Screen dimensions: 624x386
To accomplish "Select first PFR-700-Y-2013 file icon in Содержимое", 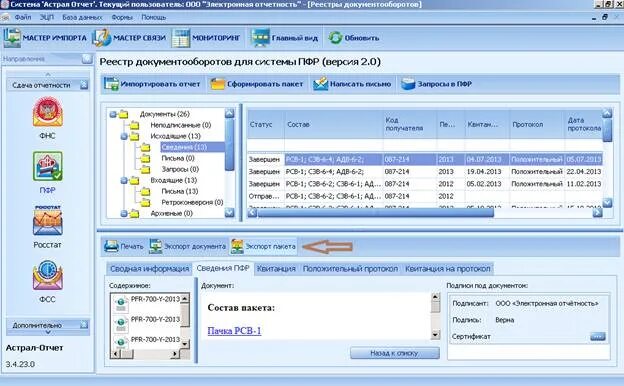I will coord(120,304).
